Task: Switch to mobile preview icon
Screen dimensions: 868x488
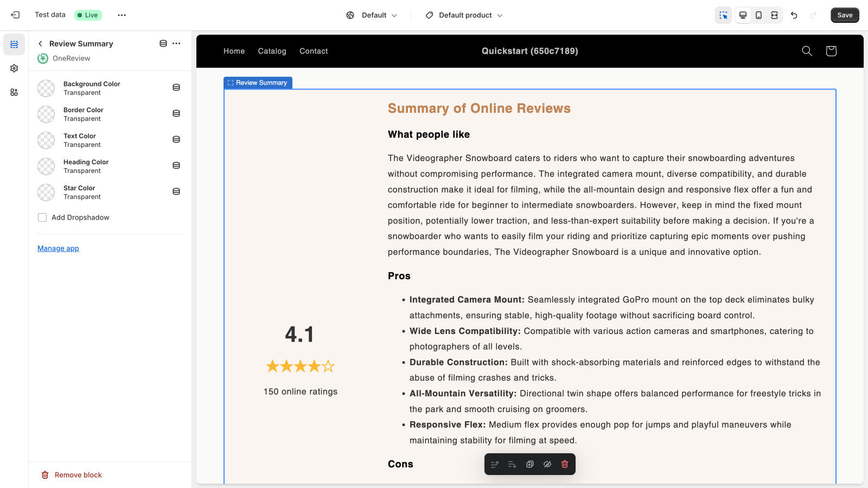Action: [758, 15]
